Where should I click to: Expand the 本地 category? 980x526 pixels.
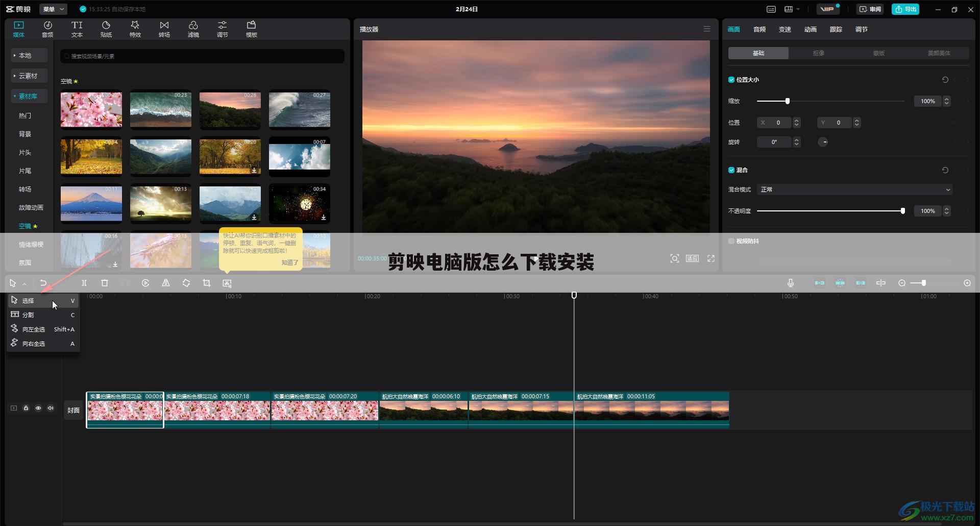tap(29, 55)
